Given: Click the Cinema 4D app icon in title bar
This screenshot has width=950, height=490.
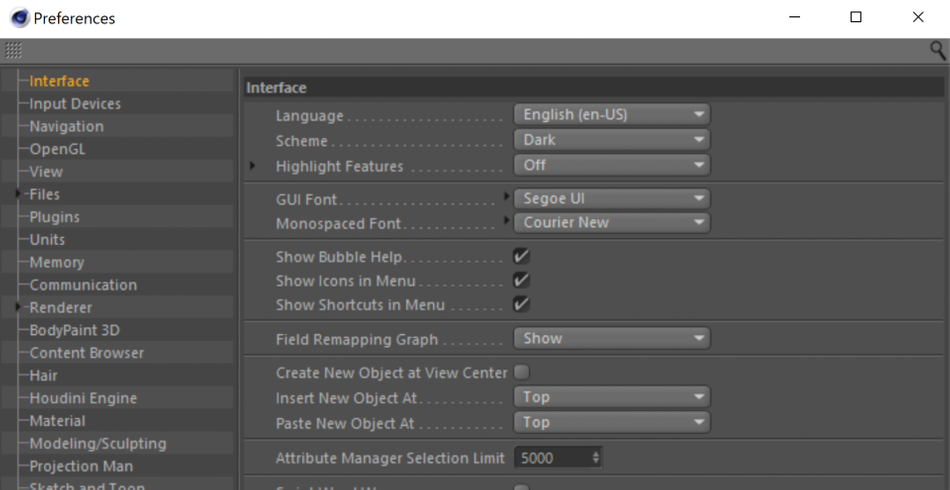Looking at the screenshot, I should 19,18.
